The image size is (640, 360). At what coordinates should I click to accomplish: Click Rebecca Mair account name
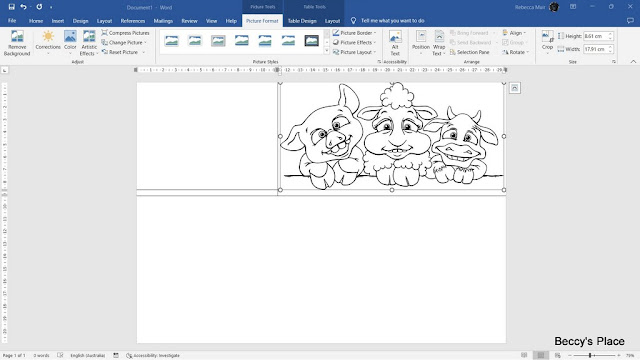[530, 7]
